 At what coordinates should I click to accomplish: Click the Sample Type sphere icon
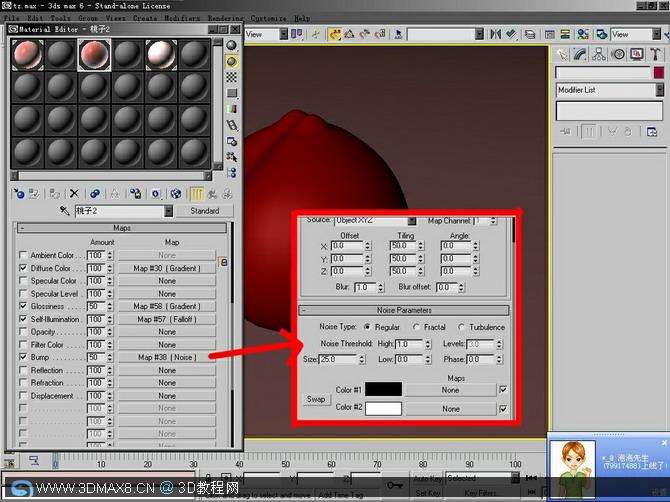click(x=231, y=45)
